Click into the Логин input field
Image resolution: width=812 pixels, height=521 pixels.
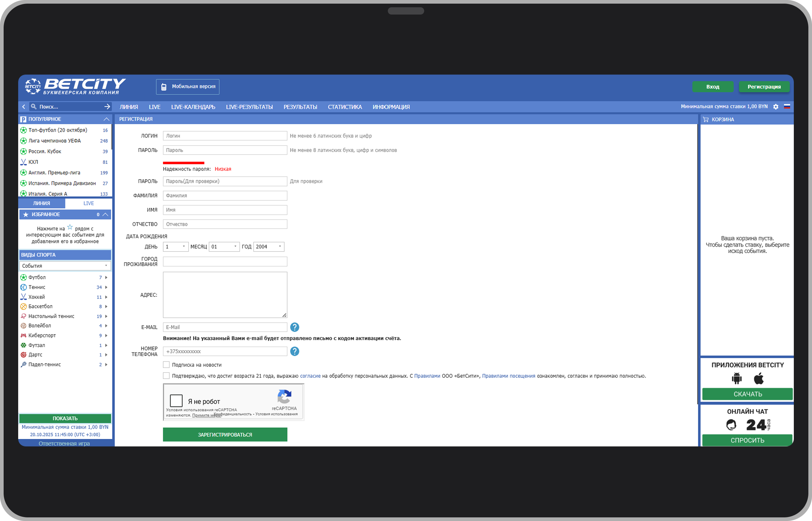[x=225, y=136]
